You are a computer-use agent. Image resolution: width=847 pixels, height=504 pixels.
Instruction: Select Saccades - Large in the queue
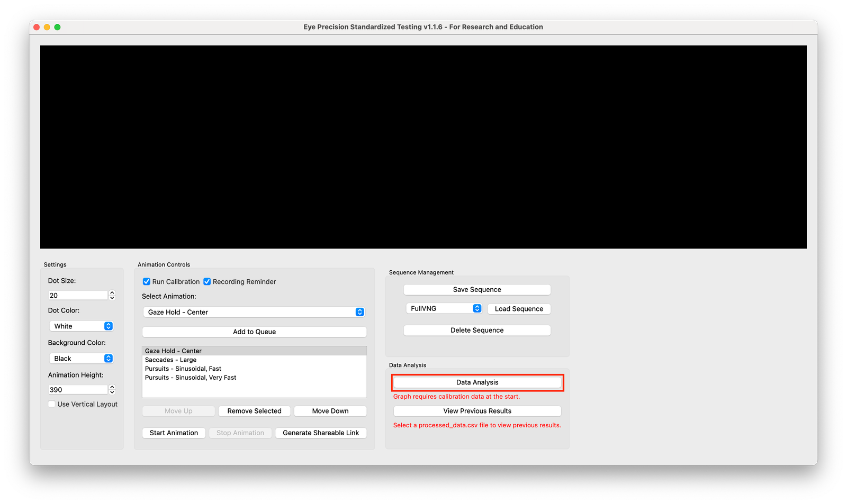coord(170,360)
